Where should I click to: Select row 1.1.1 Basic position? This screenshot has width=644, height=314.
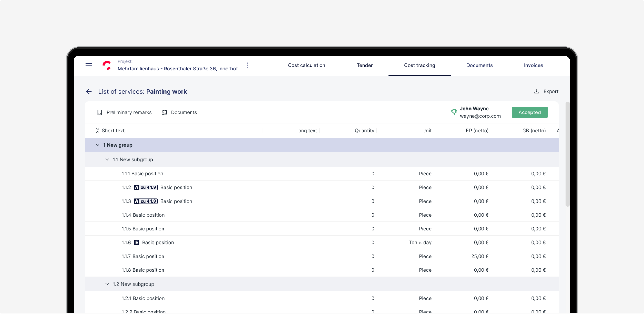(x=321, y=174)
